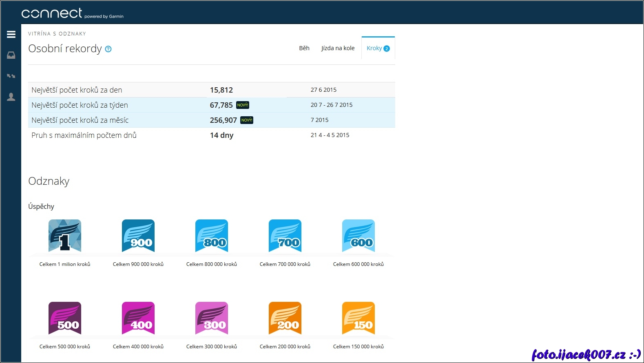Viewport: 644px width, 363px height.
Task: Switch to Jízda na kole tab
Action: tap(338, 48)
